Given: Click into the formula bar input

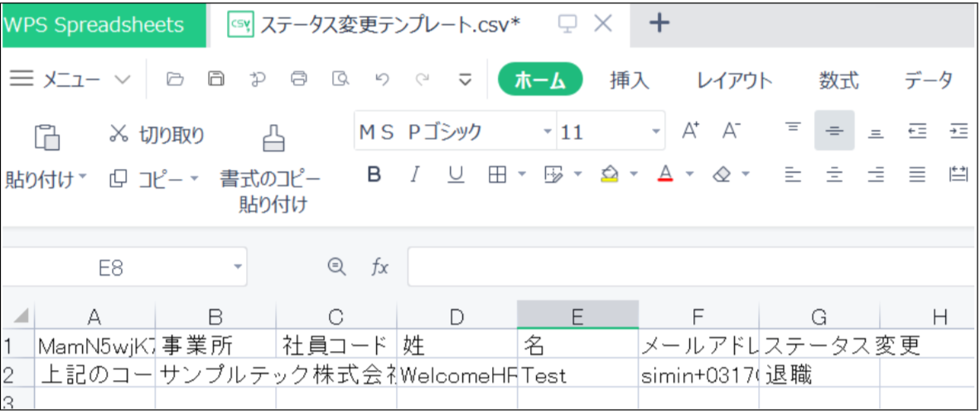Looking at the screenshot, I should point(693,267).
